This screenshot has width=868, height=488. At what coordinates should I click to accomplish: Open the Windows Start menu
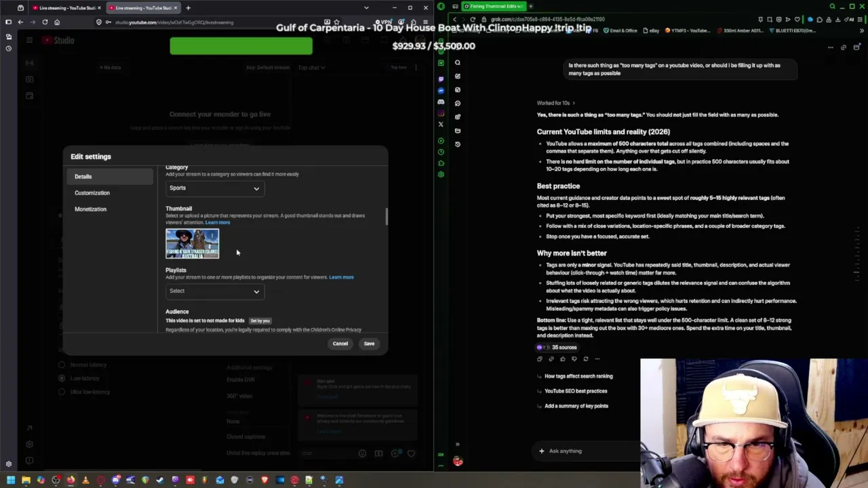coord(11,481)
